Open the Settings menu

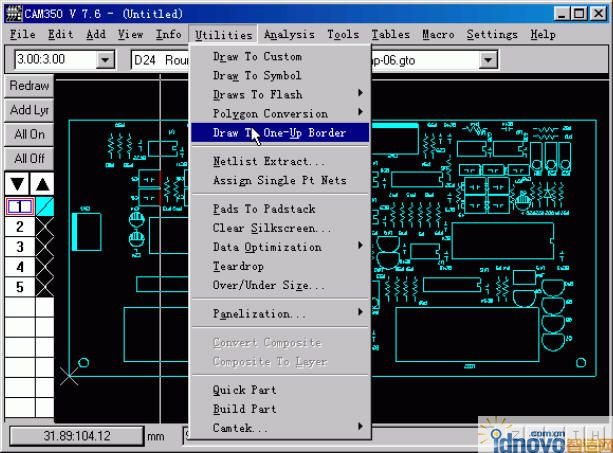pyautogui.click(x=492, y=34)
